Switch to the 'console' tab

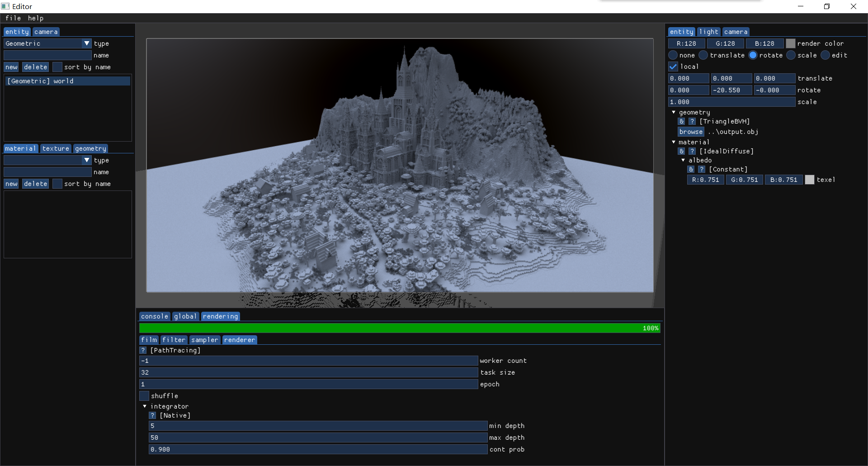click(155, 316)
